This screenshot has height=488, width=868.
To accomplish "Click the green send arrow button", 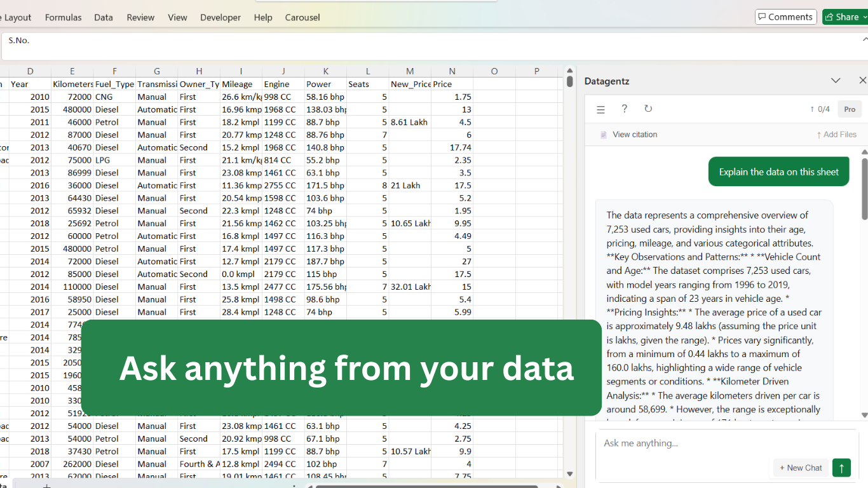I will pos(841,468).
